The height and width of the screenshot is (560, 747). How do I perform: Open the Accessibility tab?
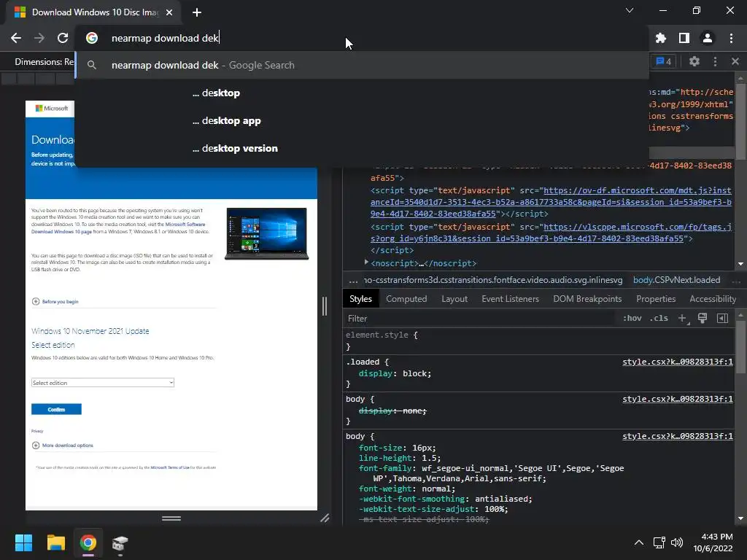pos(713,299)
